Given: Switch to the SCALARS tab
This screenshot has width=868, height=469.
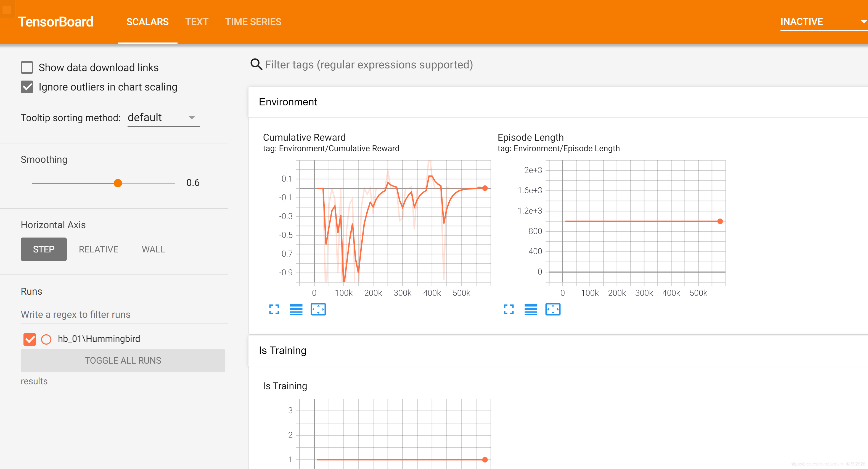Looking at the screenshot, I should point(148,22).
